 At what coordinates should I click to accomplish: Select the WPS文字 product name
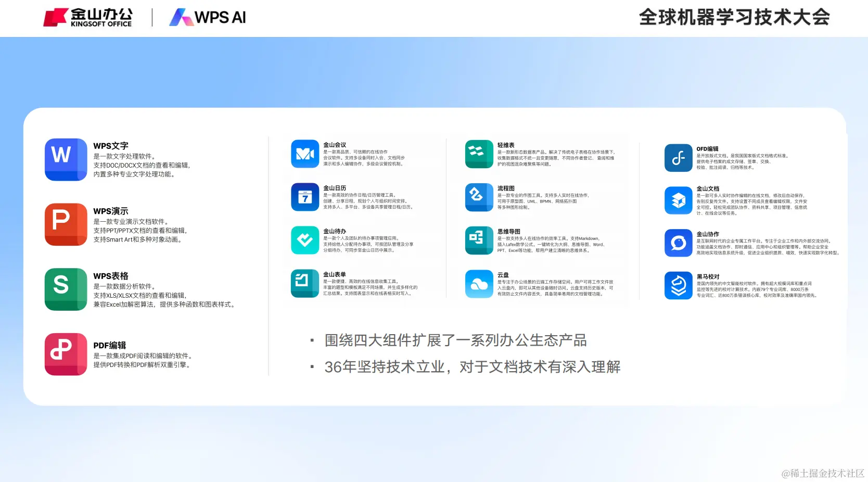(x=111, y=146)
